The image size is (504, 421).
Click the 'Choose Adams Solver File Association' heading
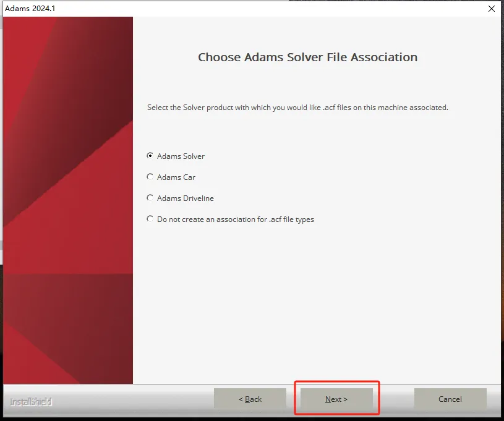coord(307,57)
